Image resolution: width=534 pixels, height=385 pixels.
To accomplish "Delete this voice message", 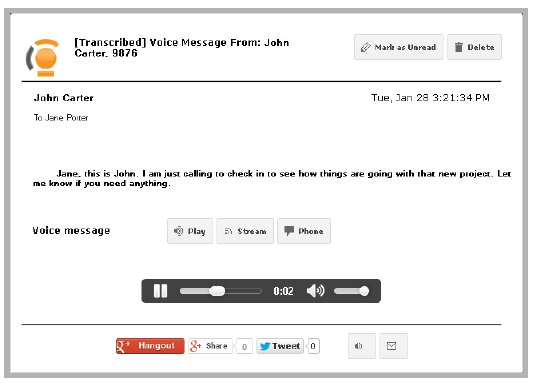I will [474, 47].
